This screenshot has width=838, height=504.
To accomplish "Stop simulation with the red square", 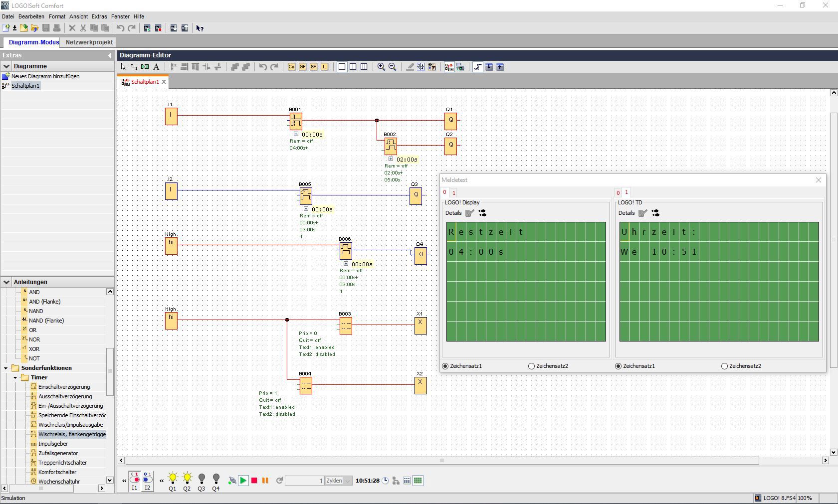I will click(254, 481).
